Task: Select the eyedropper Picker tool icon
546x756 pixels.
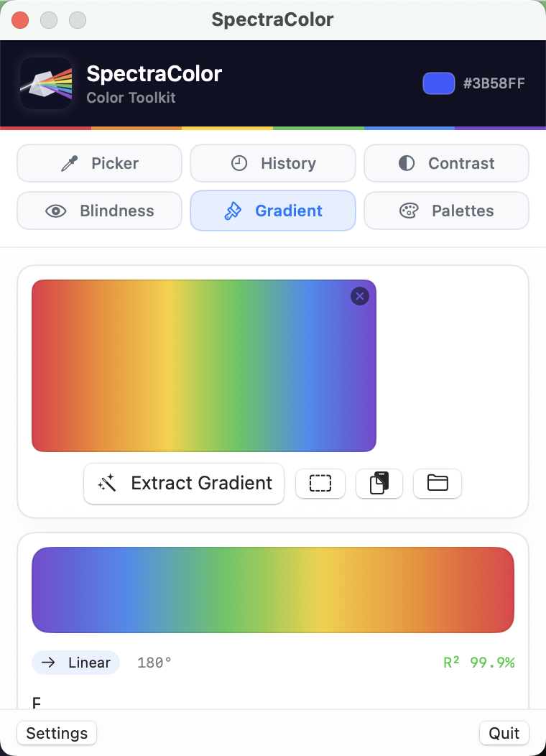Action: tap(69, 163)
